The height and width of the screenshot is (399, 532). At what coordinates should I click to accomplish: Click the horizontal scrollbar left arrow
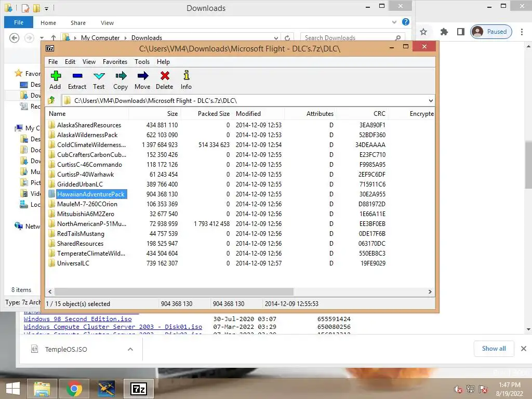coord(50,292)
